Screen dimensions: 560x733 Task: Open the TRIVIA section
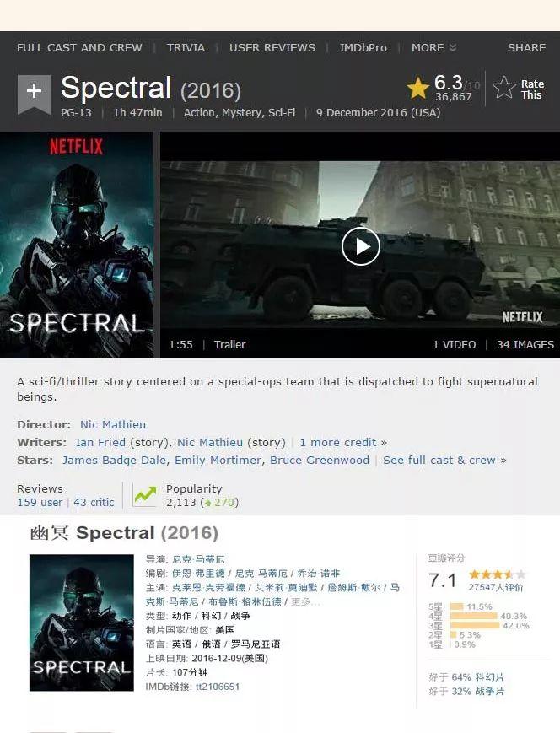coord(186,48)
